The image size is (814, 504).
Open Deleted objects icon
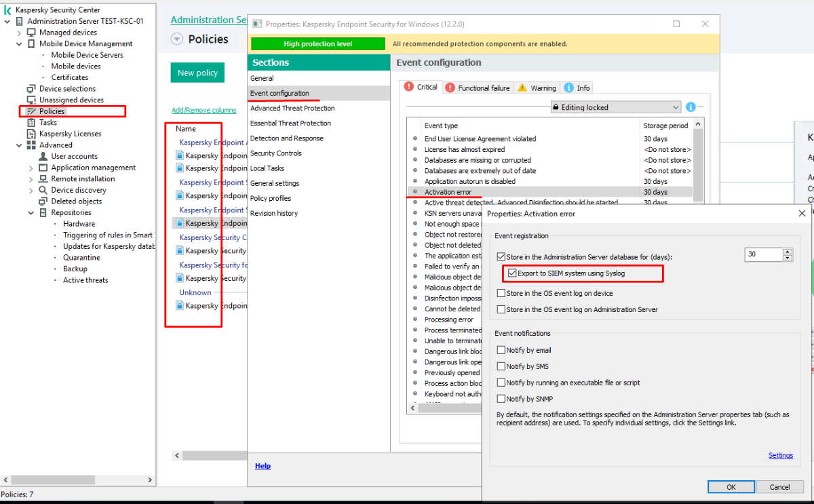tap(43, 201)
